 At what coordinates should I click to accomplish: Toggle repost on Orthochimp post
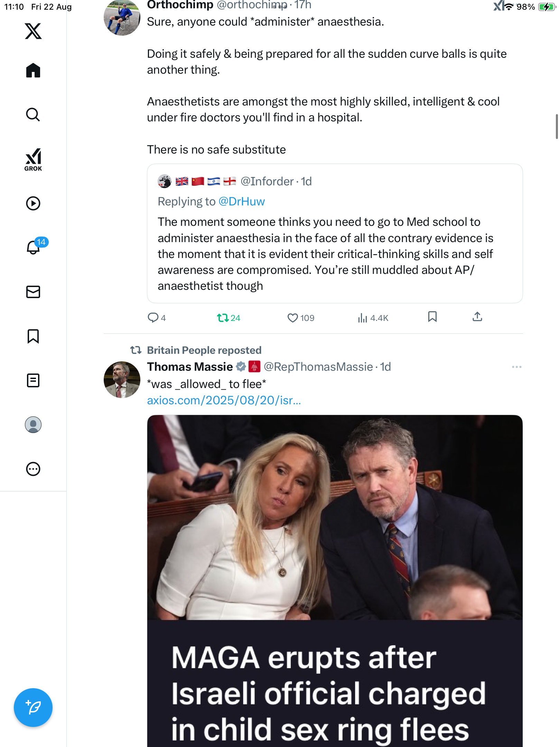(x=222, y=317)
